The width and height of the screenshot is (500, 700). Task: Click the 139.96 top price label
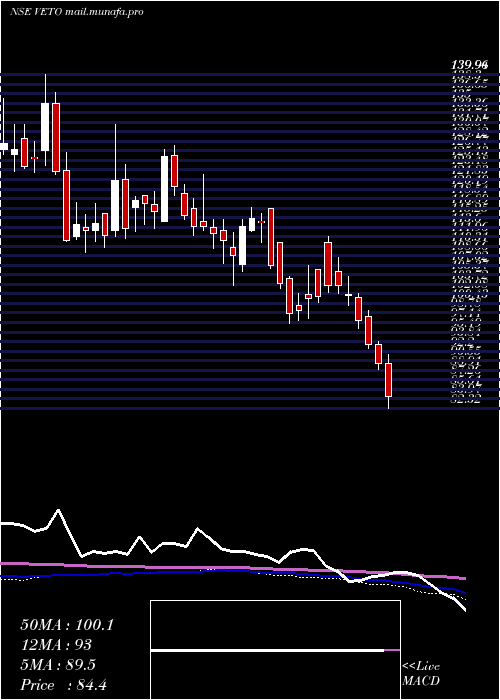(469, 66)
